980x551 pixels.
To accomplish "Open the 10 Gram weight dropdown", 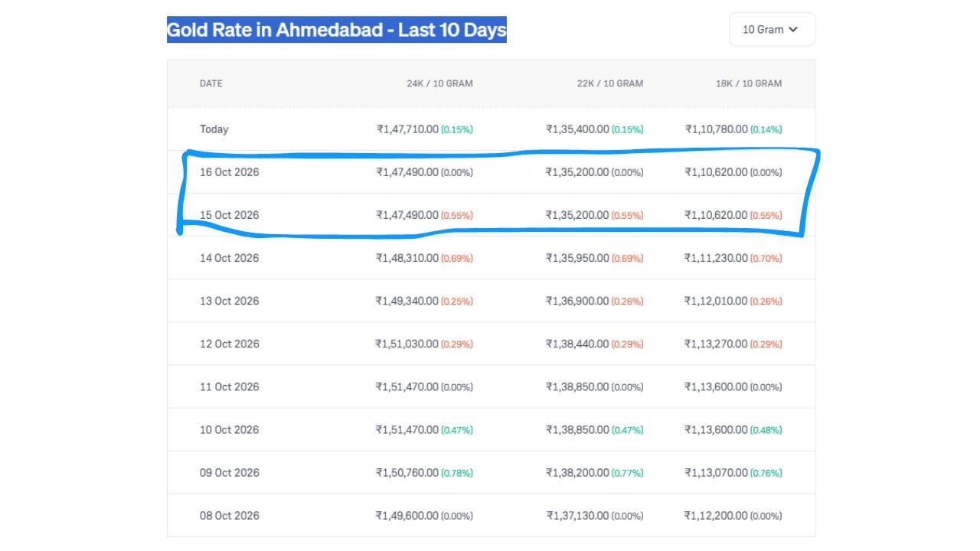I will point(772,29).
